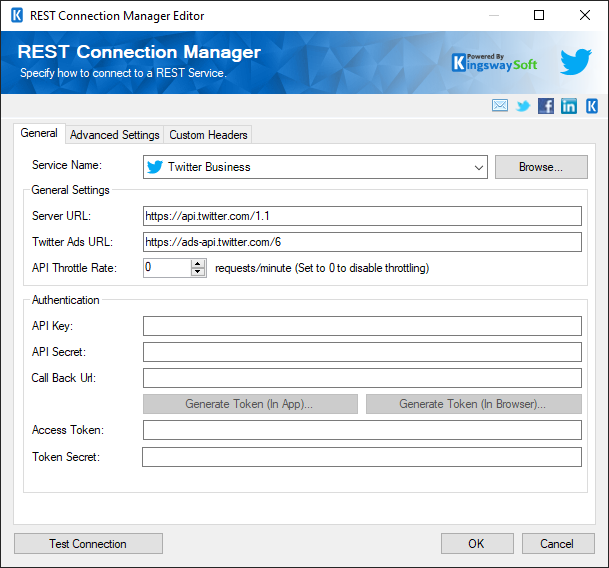Increase API Throttle Rate with up arrow

coord(198,263)
